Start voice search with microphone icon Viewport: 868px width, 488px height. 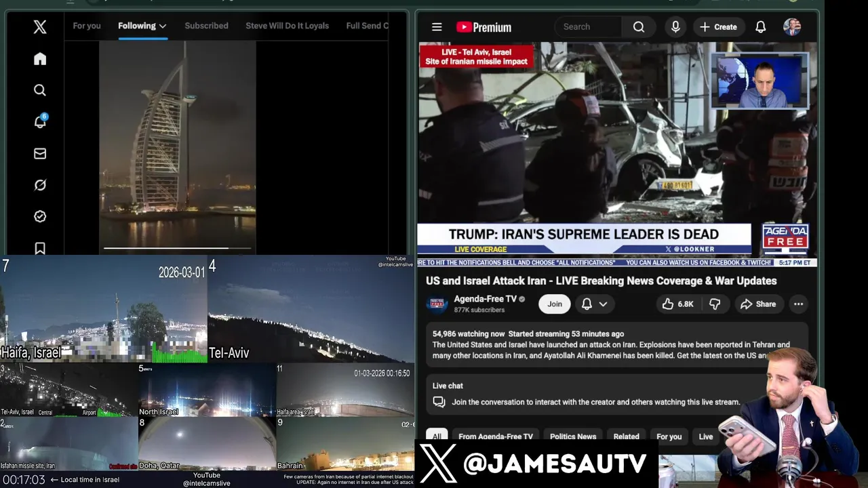[x=675, y=27]
